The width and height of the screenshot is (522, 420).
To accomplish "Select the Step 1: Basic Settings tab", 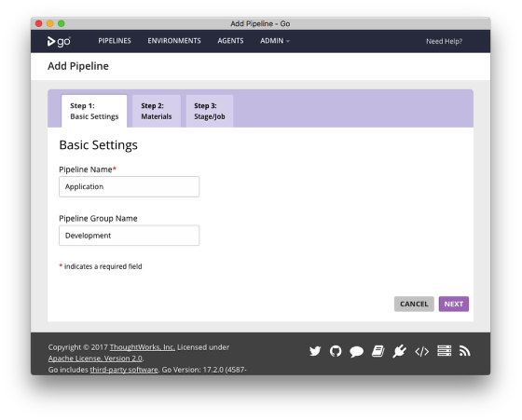I will [94, 111].
